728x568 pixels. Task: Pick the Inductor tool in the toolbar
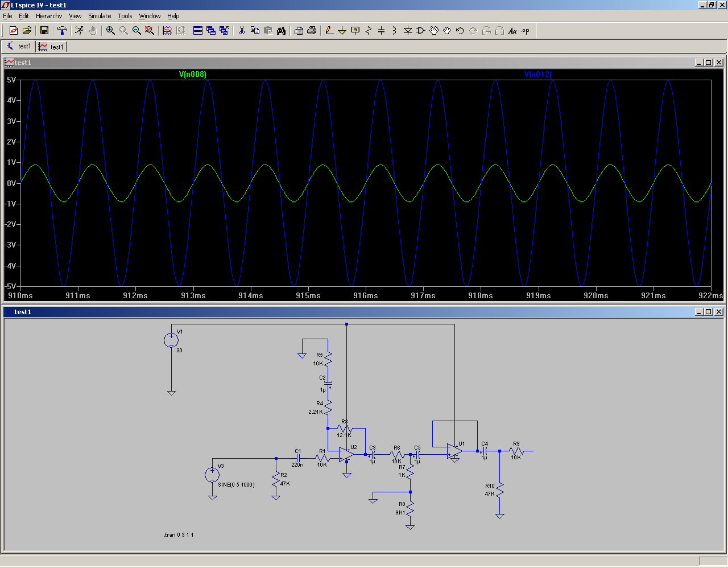pyautogui.click(x=394, y=31)
